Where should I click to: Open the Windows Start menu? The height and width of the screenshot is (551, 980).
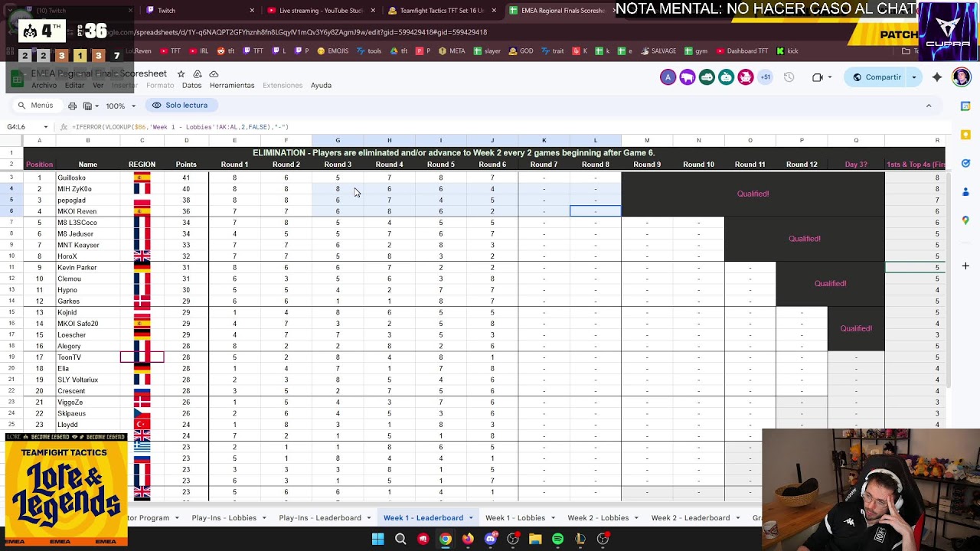[x=377, y=539]
